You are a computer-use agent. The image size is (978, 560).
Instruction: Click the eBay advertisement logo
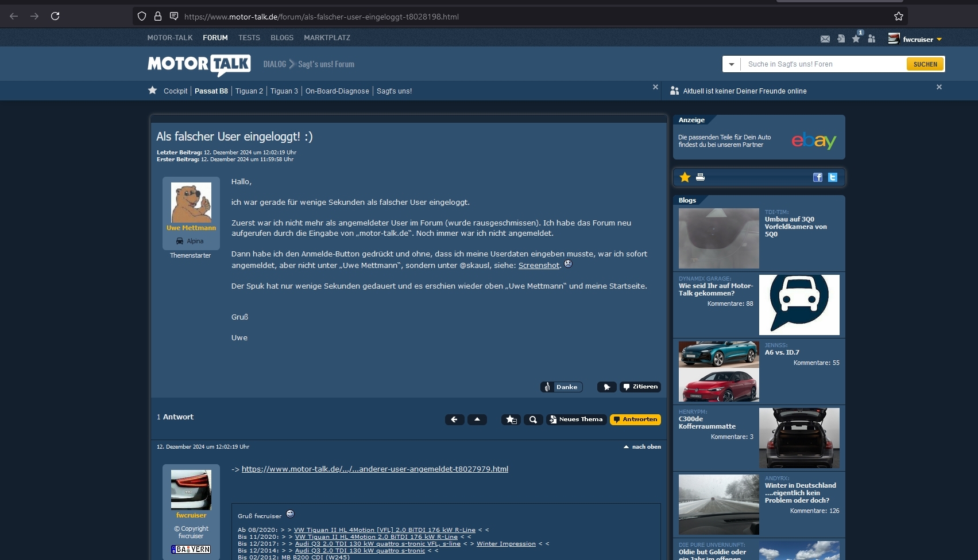tap(814, 141)
